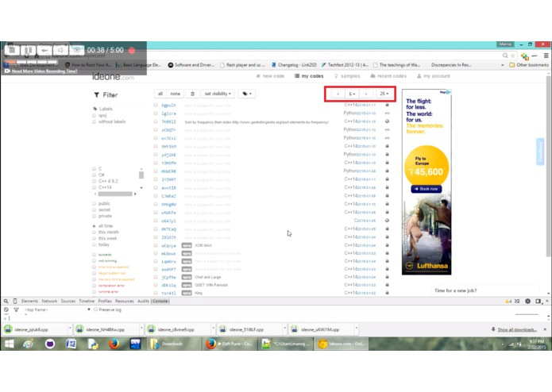
Task: Open Firefox from the taskbar
Action: point(114,344)
